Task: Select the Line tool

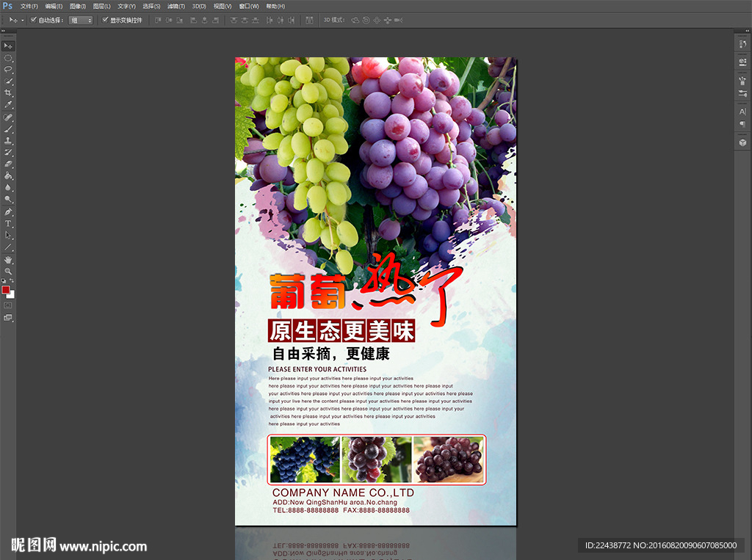Action: point(8,247)
